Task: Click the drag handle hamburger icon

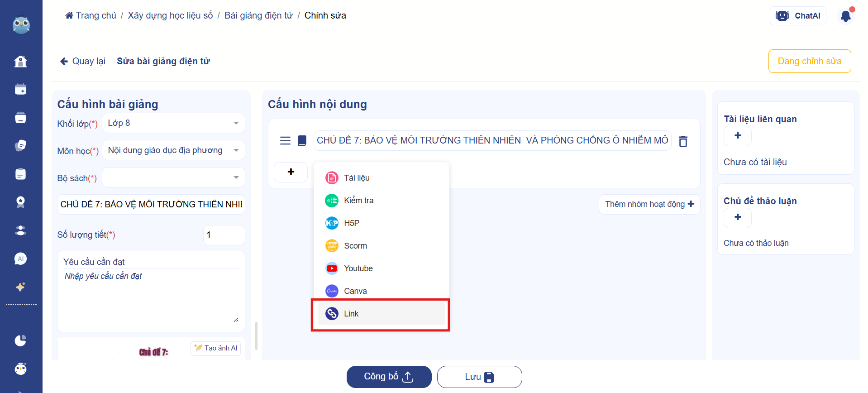Action: 285,141
